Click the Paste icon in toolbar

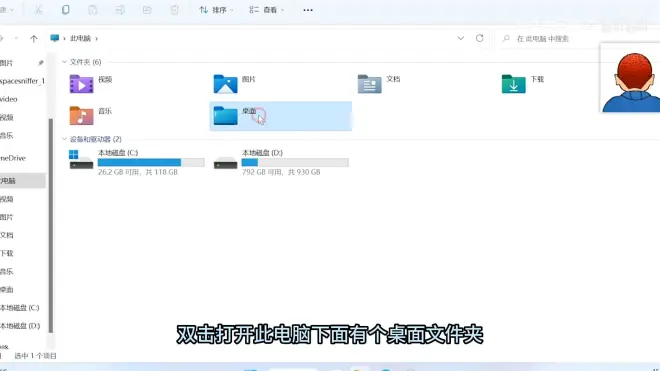[x=93, y=10]
